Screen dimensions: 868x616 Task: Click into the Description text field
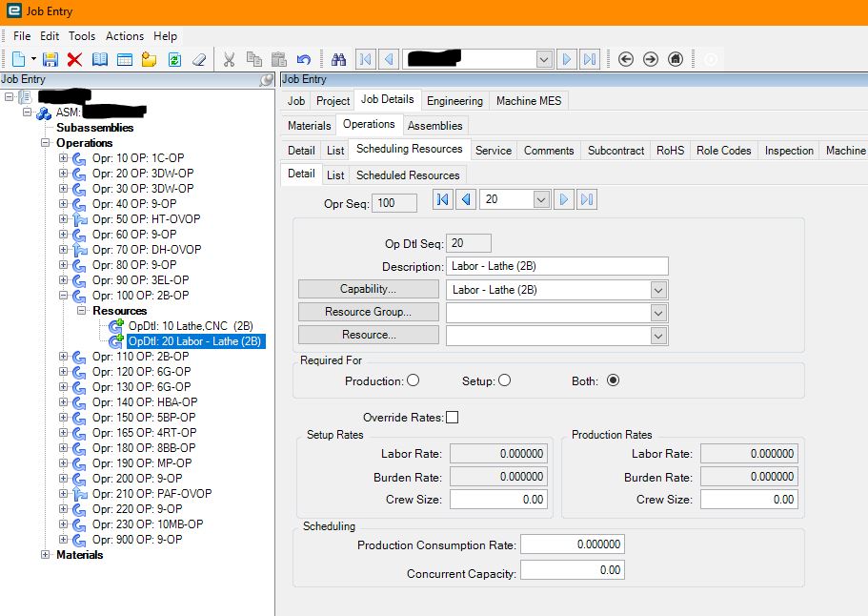coord(556,266)
